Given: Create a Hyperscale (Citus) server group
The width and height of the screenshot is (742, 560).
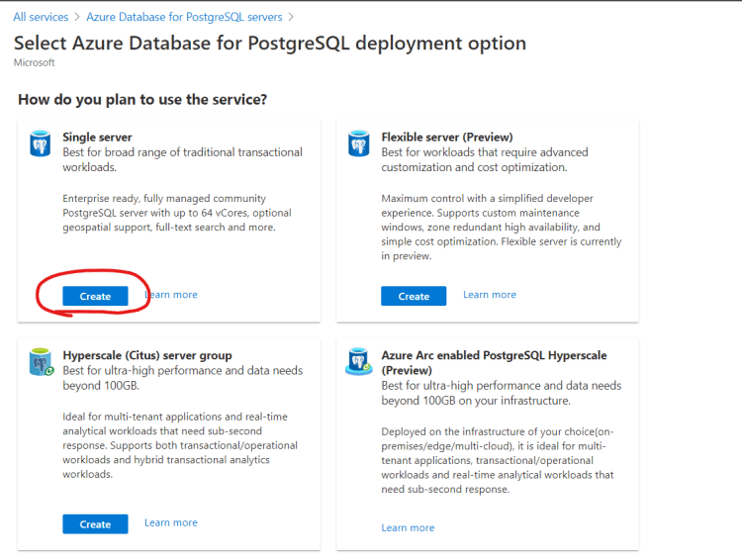Looking at the screenshot, I should point(95,524).
